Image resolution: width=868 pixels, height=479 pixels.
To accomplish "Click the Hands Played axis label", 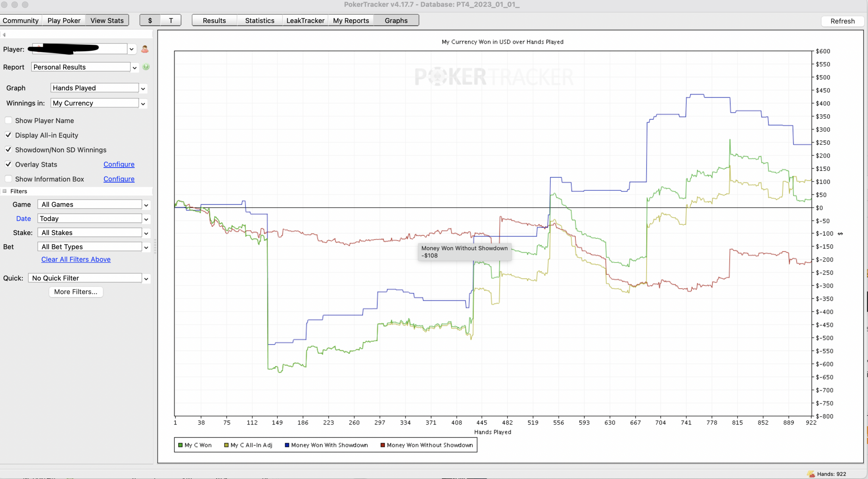I will tap(493, 432).
